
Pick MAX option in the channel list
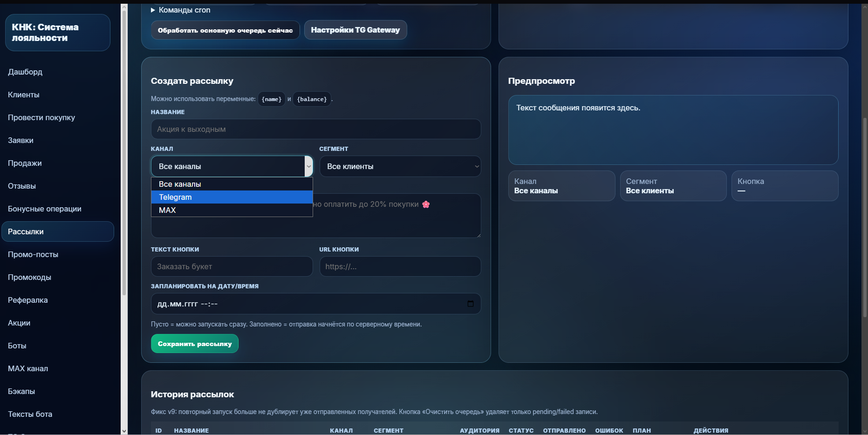(232, 210)
